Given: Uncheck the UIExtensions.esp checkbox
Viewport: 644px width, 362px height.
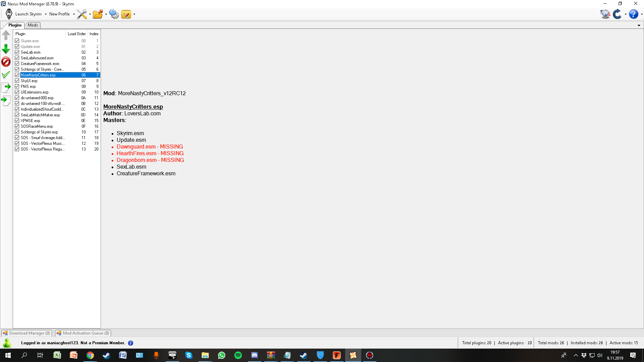Looking at the screenshot, I should pyautogui.click(x=17, y=92).
